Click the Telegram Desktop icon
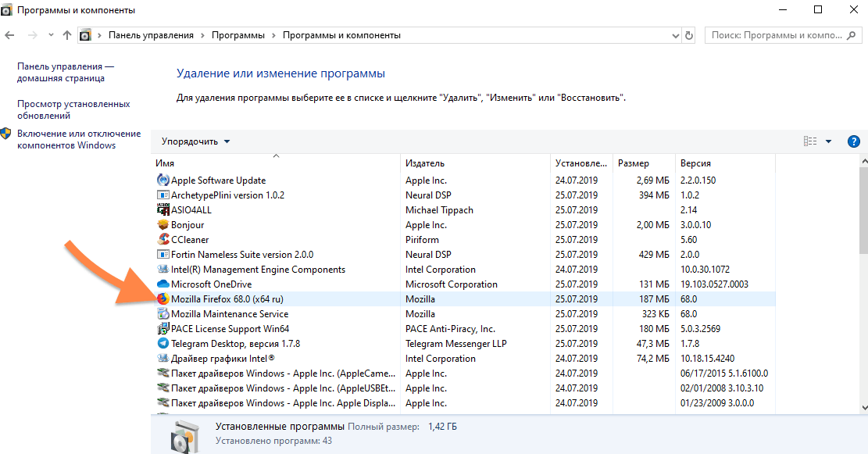The image size is (868, 454). click(x=163, y=344)
